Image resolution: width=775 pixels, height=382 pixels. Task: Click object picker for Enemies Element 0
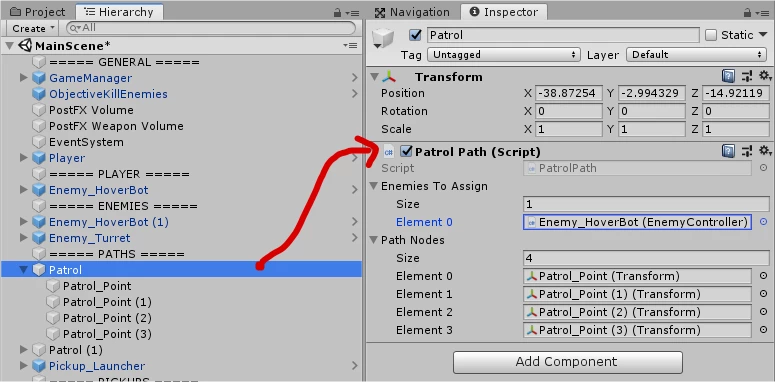click(764, 222)
